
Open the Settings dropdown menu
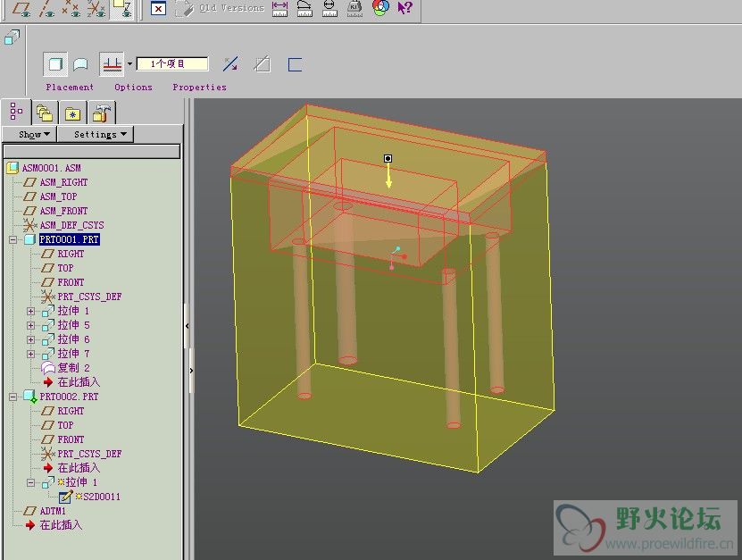tap(96, 135)
